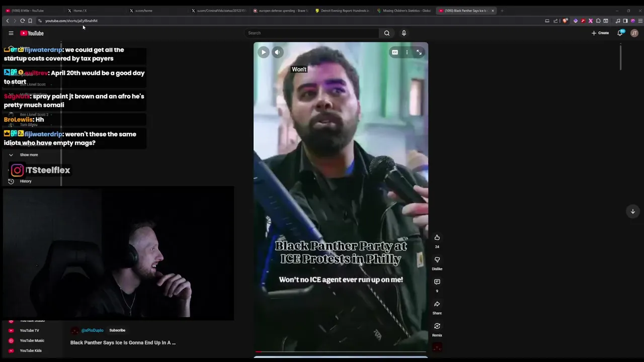
Task: Open the comments on the Short
Action: (x=437, y=282)
